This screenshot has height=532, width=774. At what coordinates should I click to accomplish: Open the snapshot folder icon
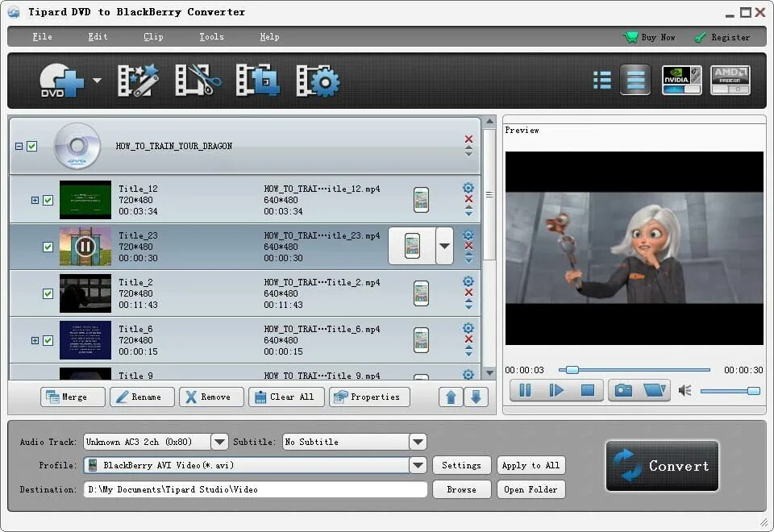click(655, 390)
